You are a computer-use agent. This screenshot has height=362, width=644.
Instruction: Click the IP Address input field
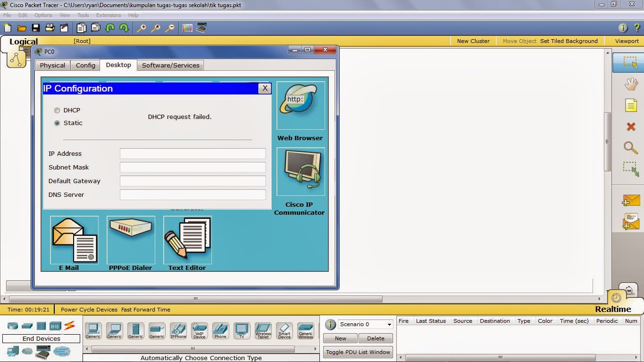[193, 153]
